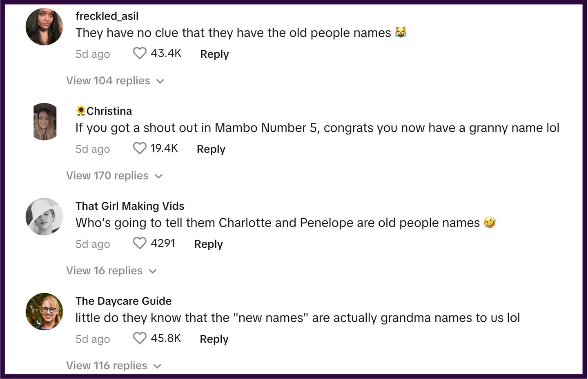Reply to freckled_asil's comment
588x379 pixels.
click(x=214, y=54)
